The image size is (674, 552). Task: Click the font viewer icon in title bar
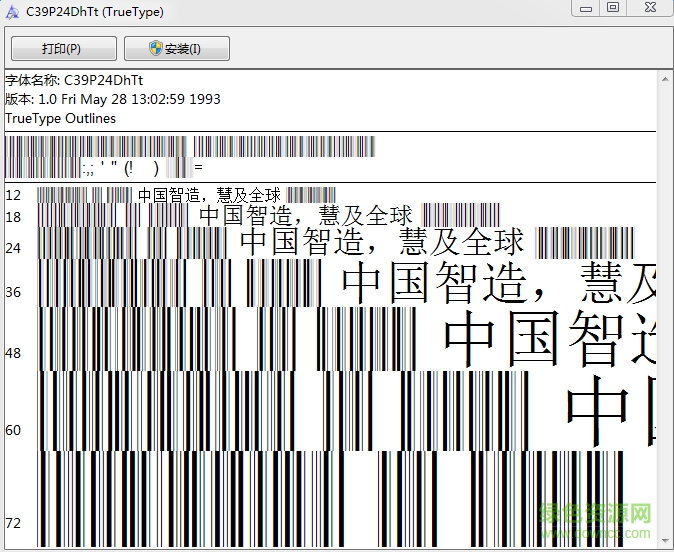coord(12,12)
